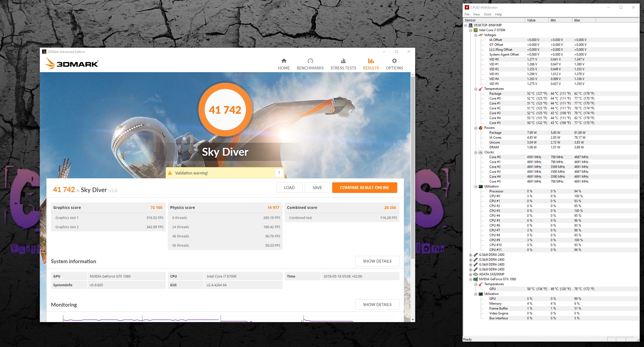
Task: Select the ADATA SX8200NP drive icon
Action: click(476, 274)
